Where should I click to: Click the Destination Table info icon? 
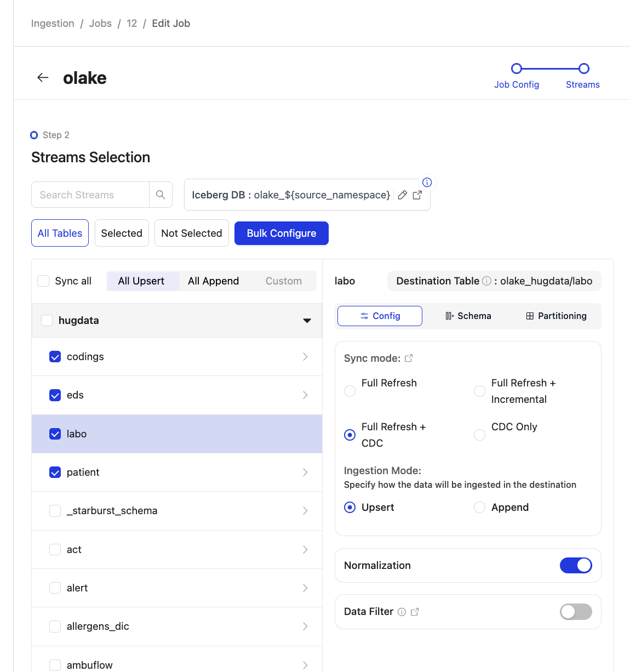tap(486, 281)
